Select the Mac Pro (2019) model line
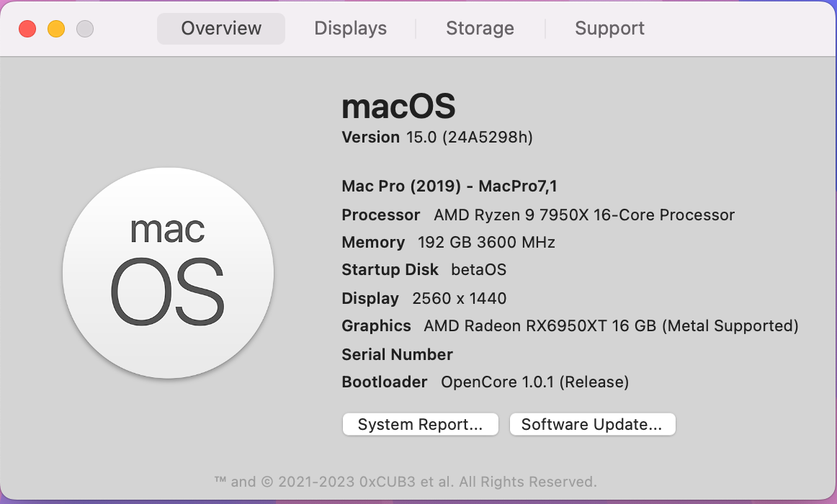Viewport: 837px width, 504px height. point(449,186)
